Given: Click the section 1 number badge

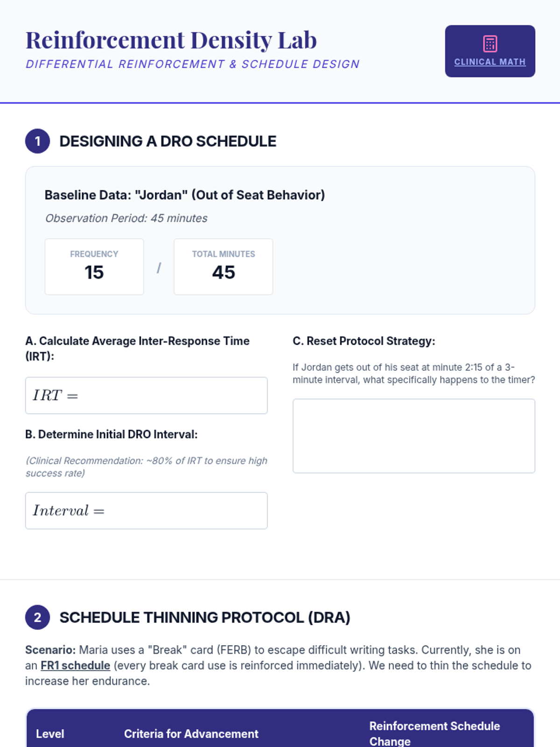Looking at the screenshot, I should 38,141.
